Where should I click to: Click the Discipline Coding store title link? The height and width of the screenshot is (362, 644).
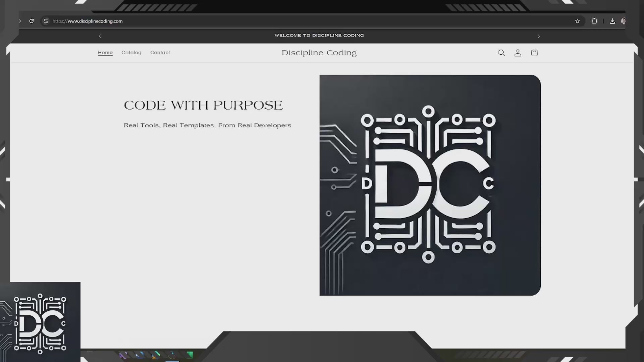click(x=319, y=53)
